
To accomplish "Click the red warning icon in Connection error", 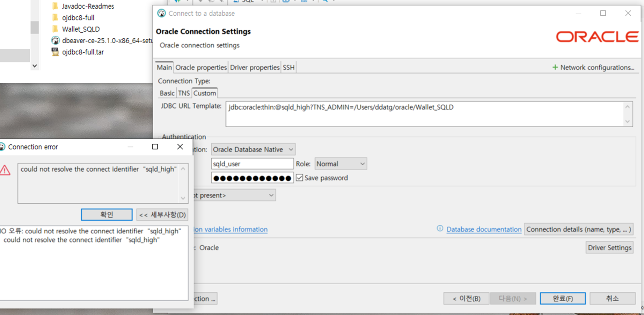I will [5, 170].
